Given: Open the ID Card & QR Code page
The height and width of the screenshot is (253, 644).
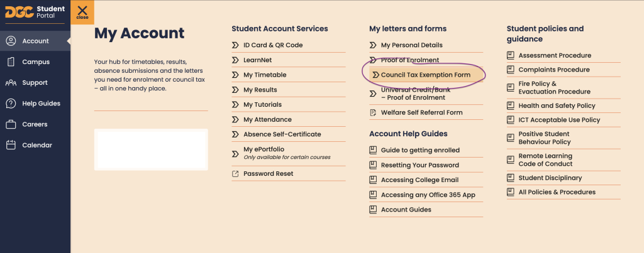Looking at the screenshot, I should (x=273, y=45).
